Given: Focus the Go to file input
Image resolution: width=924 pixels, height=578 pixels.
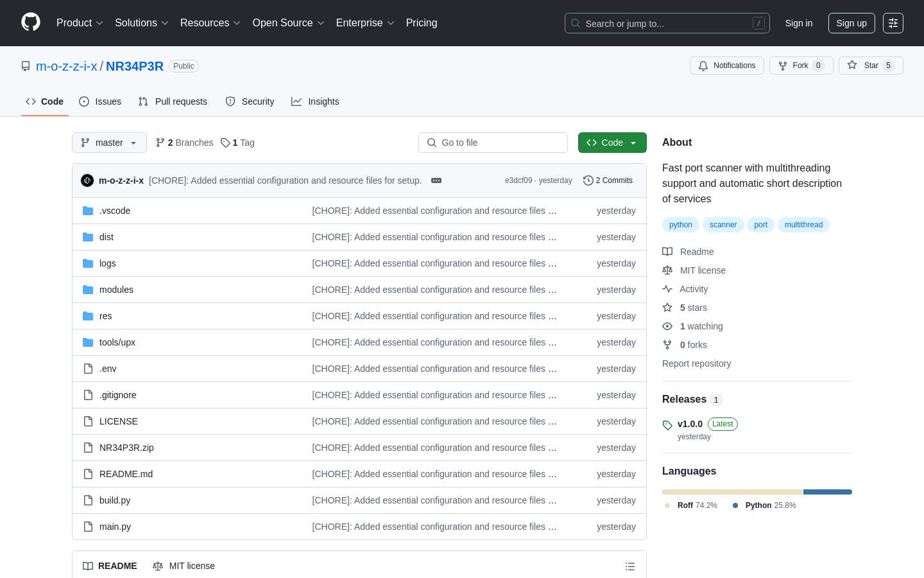Looking at the screenshot, I should pyautogui.click(x=493, y=143).
